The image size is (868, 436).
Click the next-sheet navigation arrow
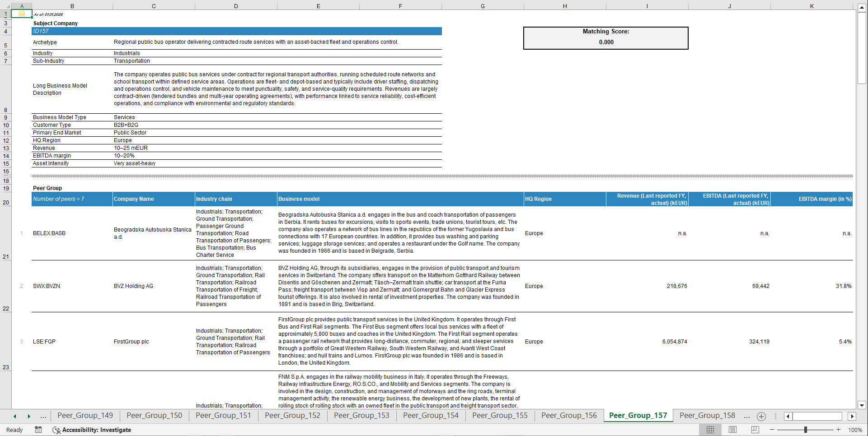(x=29, y=416)
